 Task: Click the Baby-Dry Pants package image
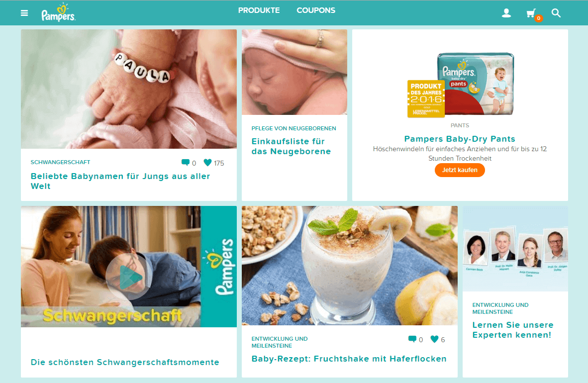coord(461,85)
